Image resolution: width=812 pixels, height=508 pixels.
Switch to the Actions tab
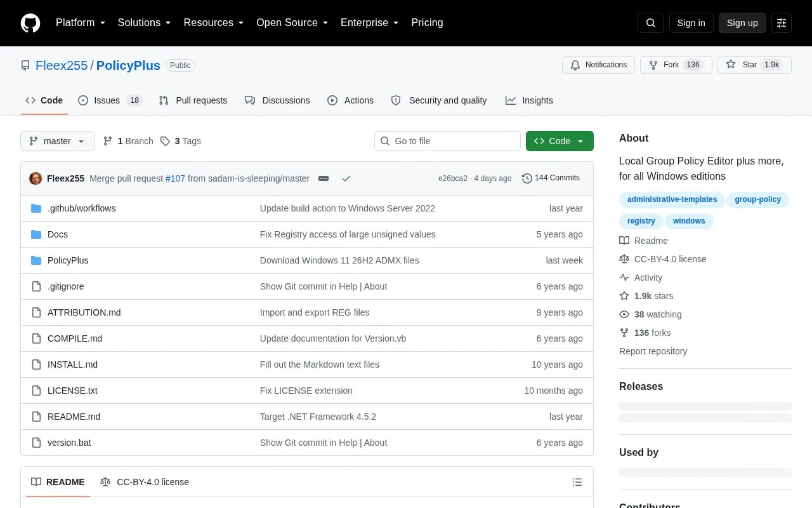click(x=350, y=100)
